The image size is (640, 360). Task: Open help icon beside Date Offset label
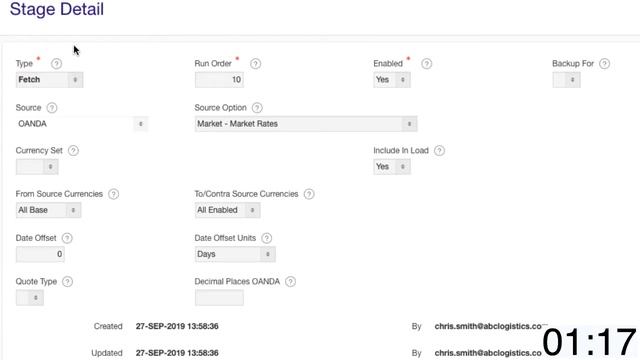[67, 238]
